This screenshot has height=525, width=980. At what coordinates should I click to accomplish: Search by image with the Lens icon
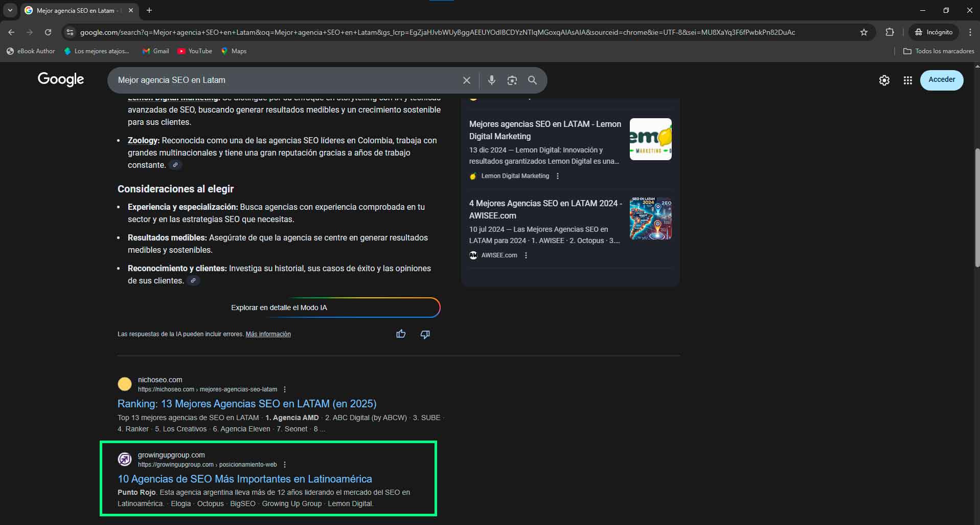512,80
